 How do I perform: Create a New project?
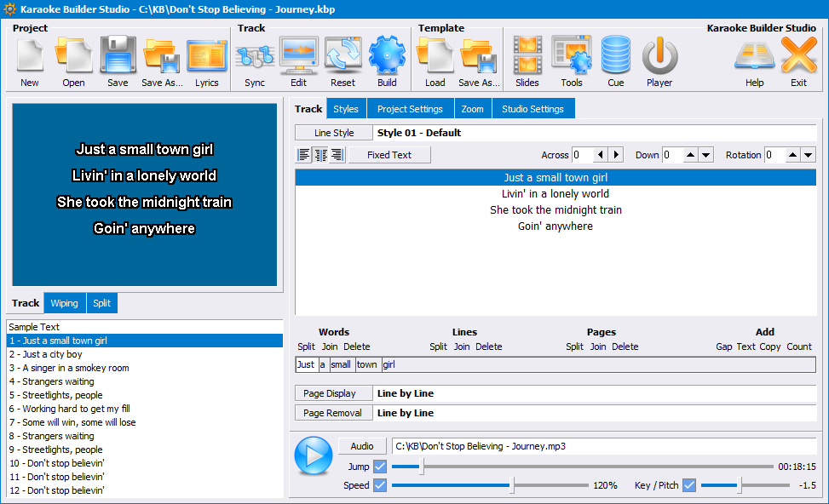[30, 62]
